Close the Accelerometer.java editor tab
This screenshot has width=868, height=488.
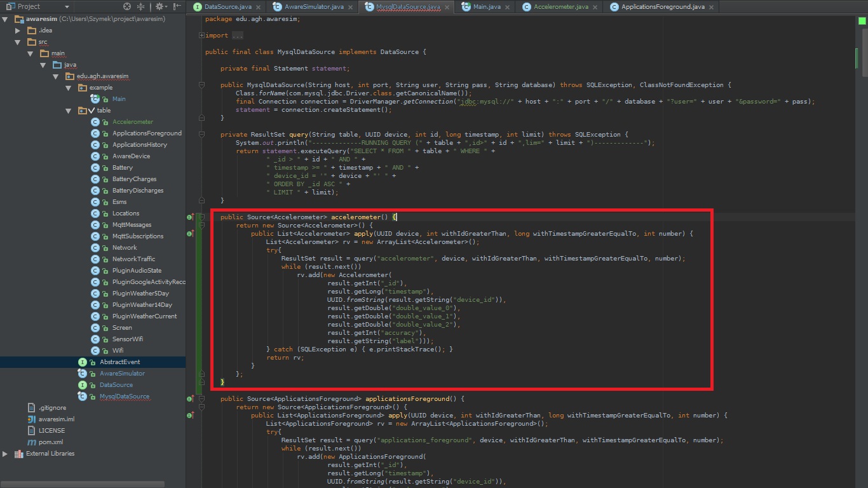(x=595, y=7)
